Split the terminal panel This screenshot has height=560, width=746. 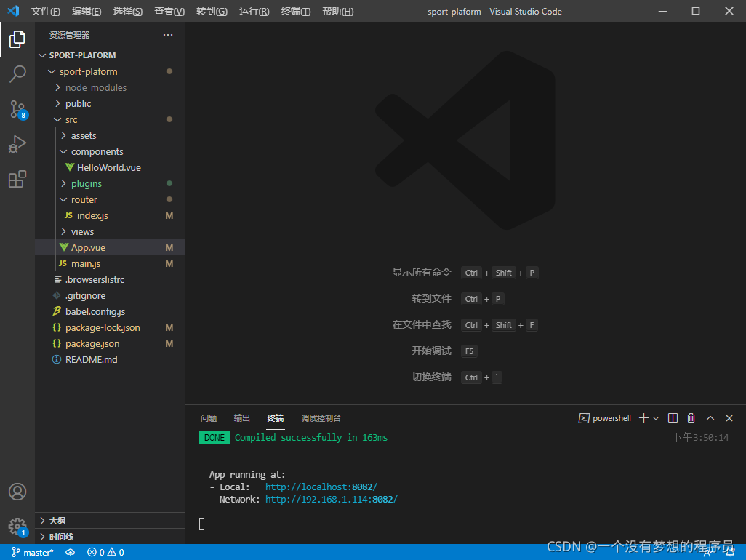tap(673, 417)
